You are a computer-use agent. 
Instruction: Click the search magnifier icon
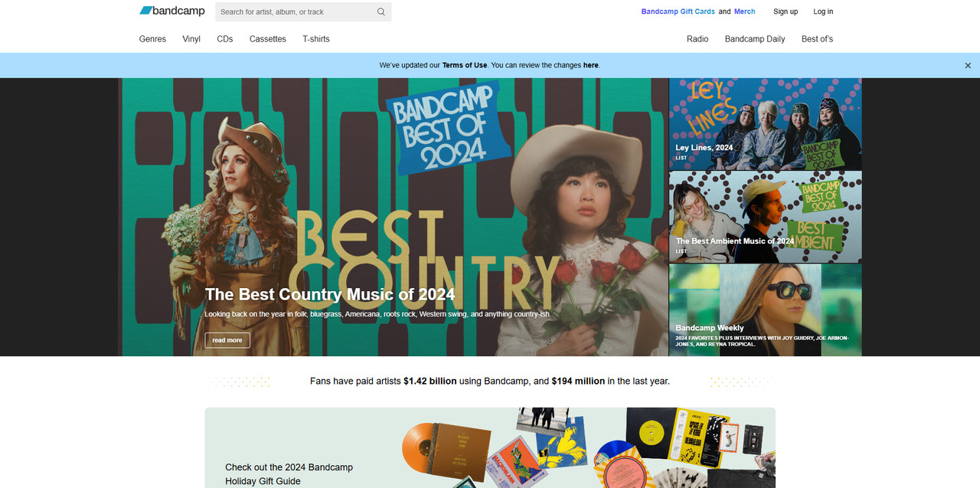[381, 11]
